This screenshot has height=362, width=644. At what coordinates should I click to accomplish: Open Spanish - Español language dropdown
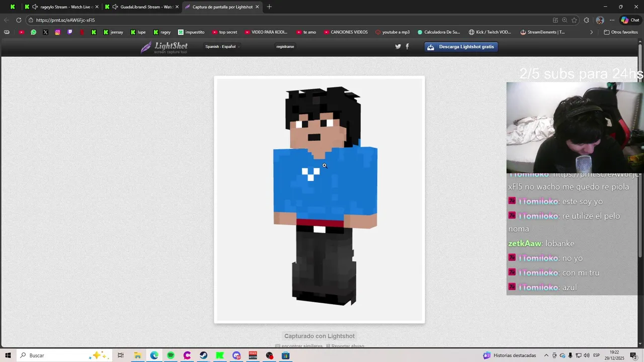[222, 47]
